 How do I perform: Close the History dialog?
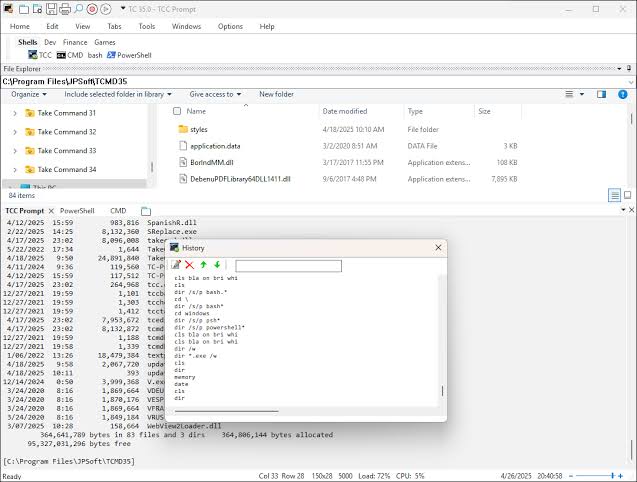(x=438, y=248)
